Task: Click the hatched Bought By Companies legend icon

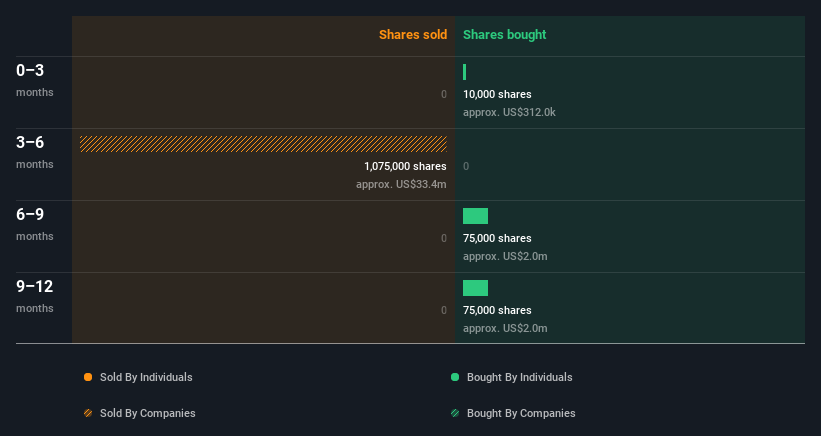Action: coord(455,413)
